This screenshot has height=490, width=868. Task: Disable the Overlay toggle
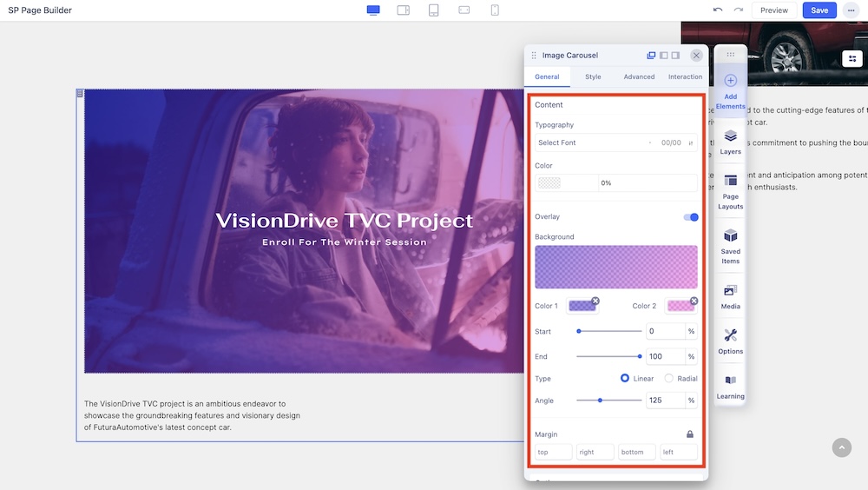[x=691, y=217]
